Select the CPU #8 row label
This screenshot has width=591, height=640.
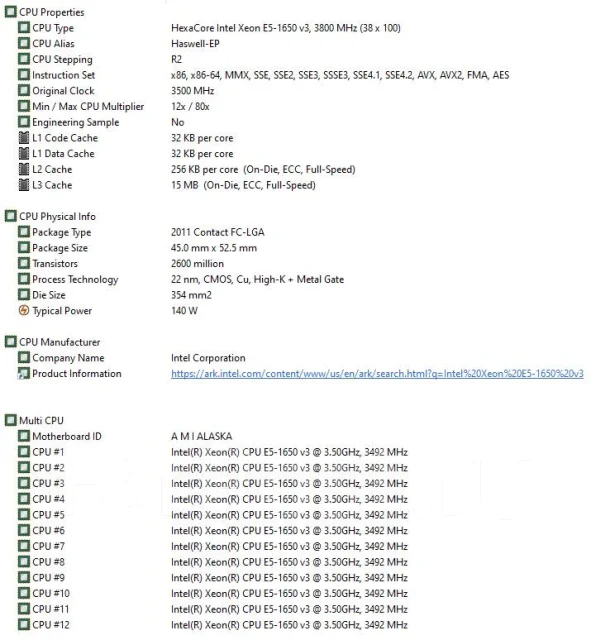(x=48, y=562)
